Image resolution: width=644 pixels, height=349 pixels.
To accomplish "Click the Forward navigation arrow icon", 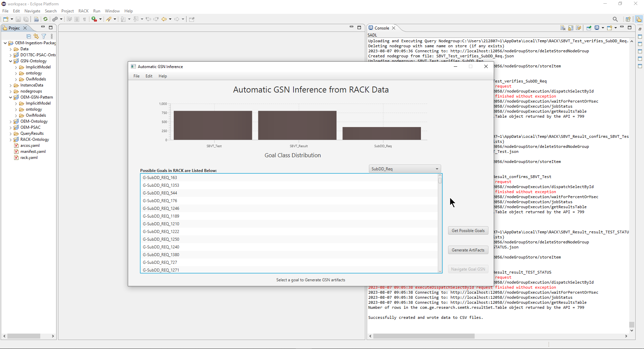I will (x=177, y=19).
